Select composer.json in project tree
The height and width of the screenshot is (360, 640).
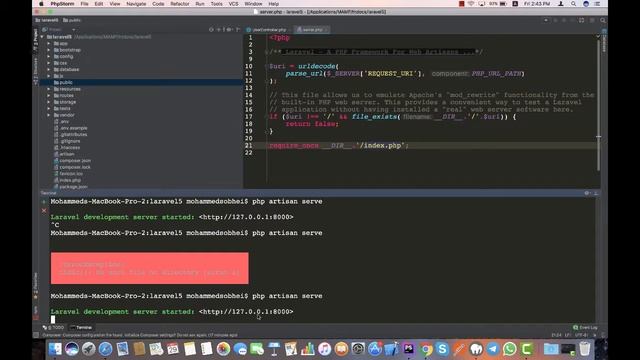pyautogui.click(x=75, y=161)
